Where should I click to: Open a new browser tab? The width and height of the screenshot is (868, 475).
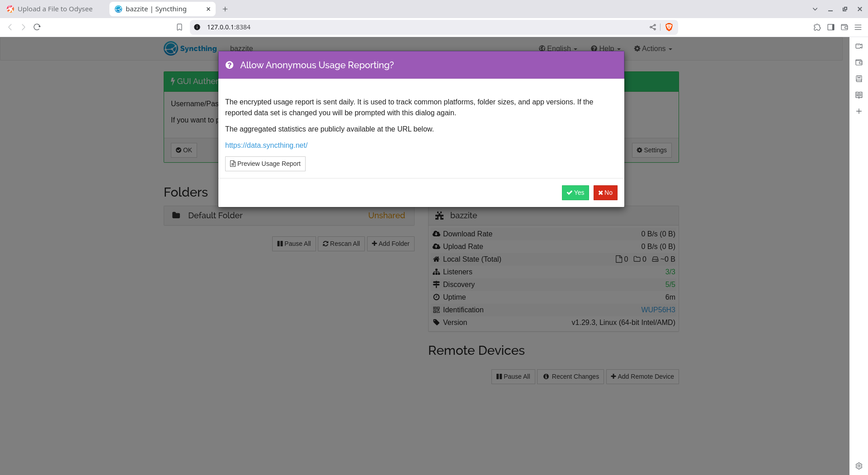(225, 9)
